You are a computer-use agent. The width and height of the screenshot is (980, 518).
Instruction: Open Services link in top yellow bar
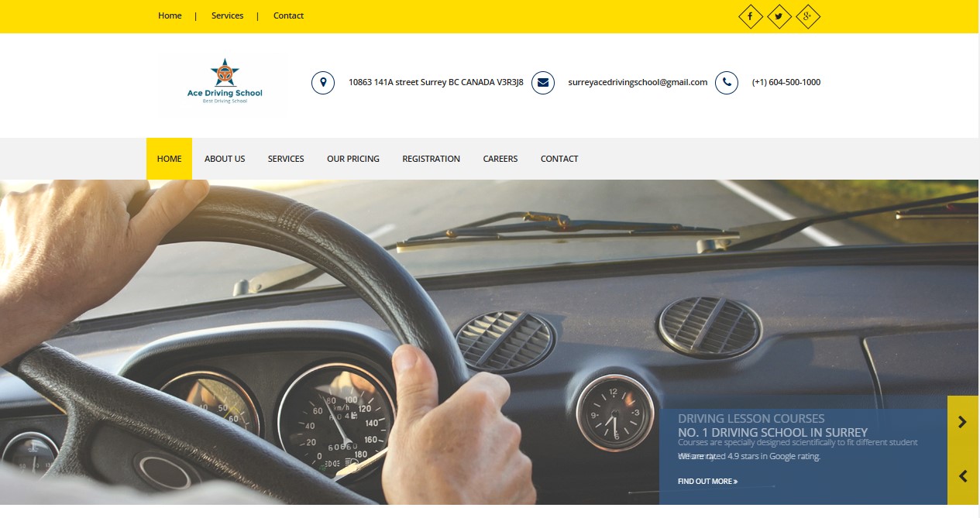(227, 15)
